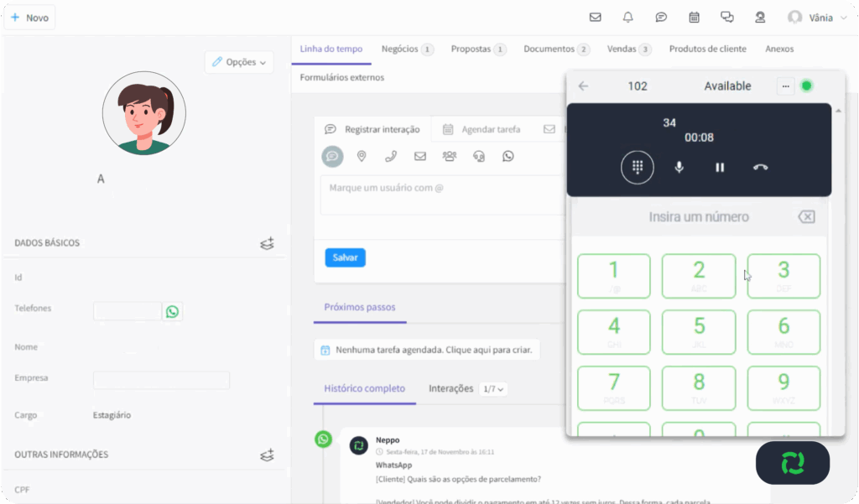The height and width of the screenshot is (504, 859).
Task: Expand the Interações 1/7 filter dropdown
Action: pyautogui.click(x=493, y=389)
